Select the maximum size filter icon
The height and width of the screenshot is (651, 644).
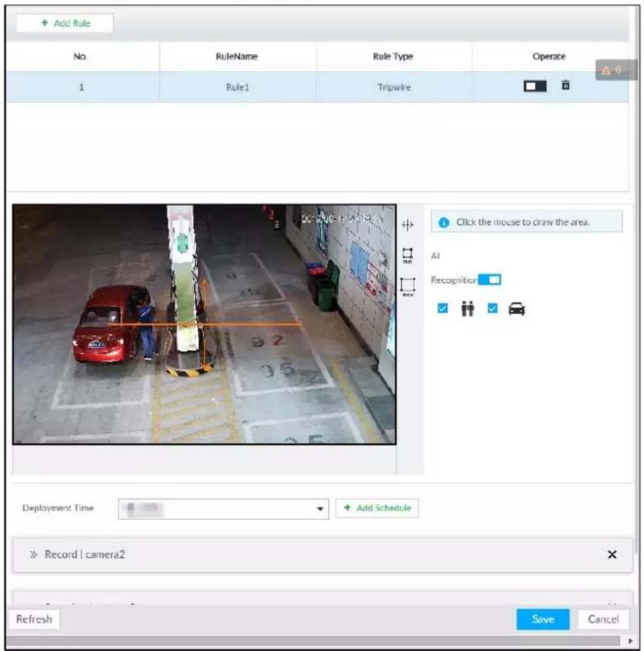[x=408, y=286]
